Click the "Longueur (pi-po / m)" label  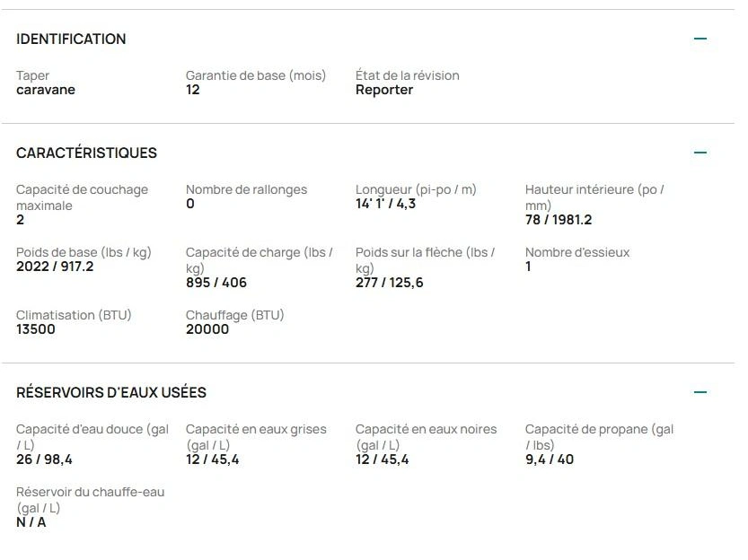pyautogui.click(x=416, y=189)
